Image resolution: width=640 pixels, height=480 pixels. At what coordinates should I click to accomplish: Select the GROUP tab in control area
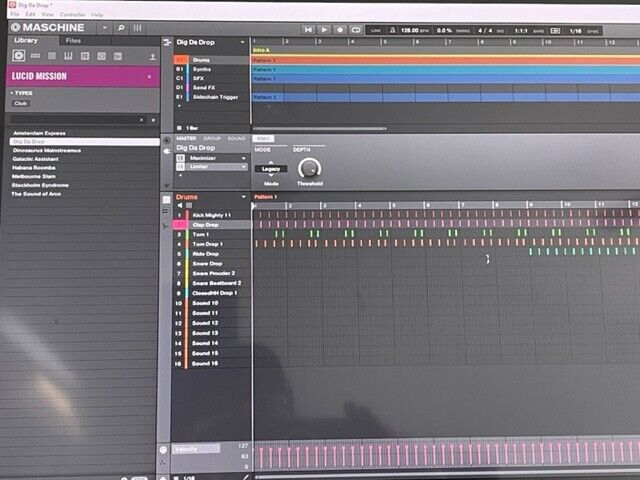(212, 138)
